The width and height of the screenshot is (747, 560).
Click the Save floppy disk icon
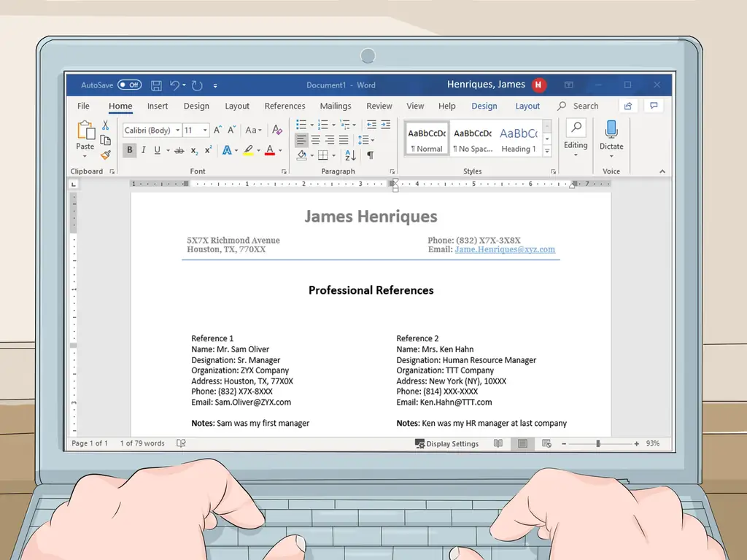[156, 85]
